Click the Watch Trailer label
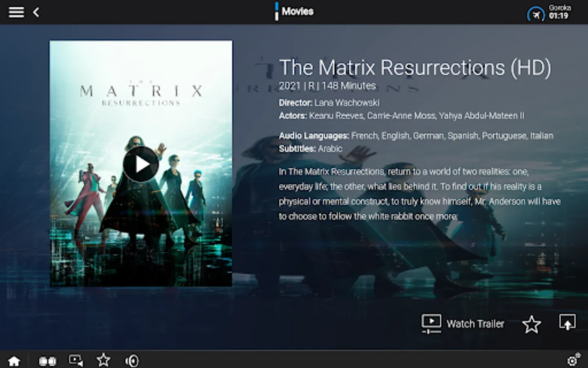 click(475, 324)
